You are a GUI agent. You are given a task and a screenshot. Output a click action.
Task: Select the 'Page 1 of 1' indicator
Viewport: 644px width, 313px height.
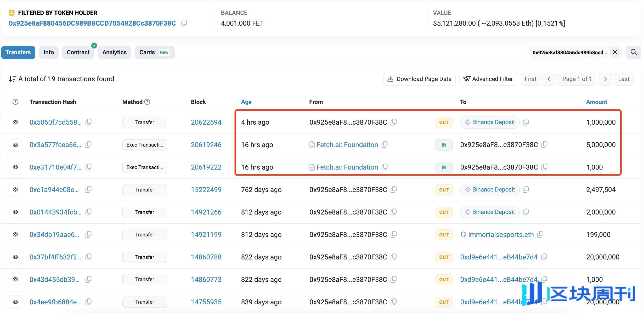click(x=577, y=79)
